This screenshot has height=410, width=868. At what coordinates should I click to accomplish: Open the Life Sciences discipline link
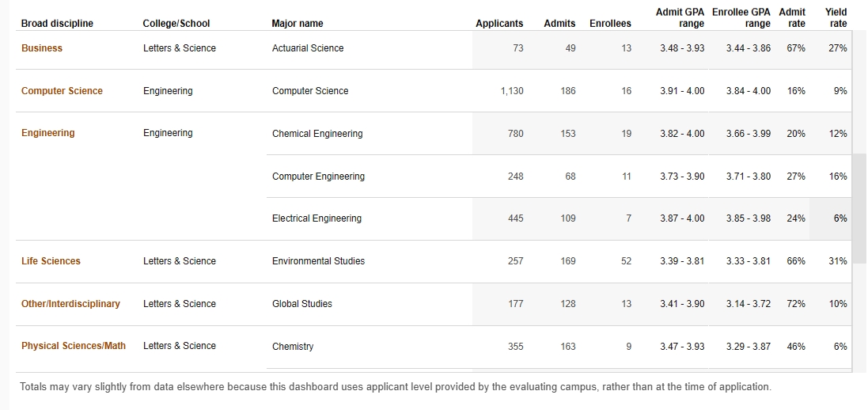51,261
